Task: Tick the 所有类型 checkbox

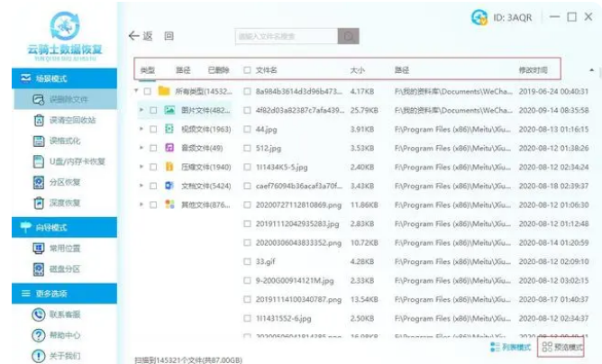Action: [148, 91]
